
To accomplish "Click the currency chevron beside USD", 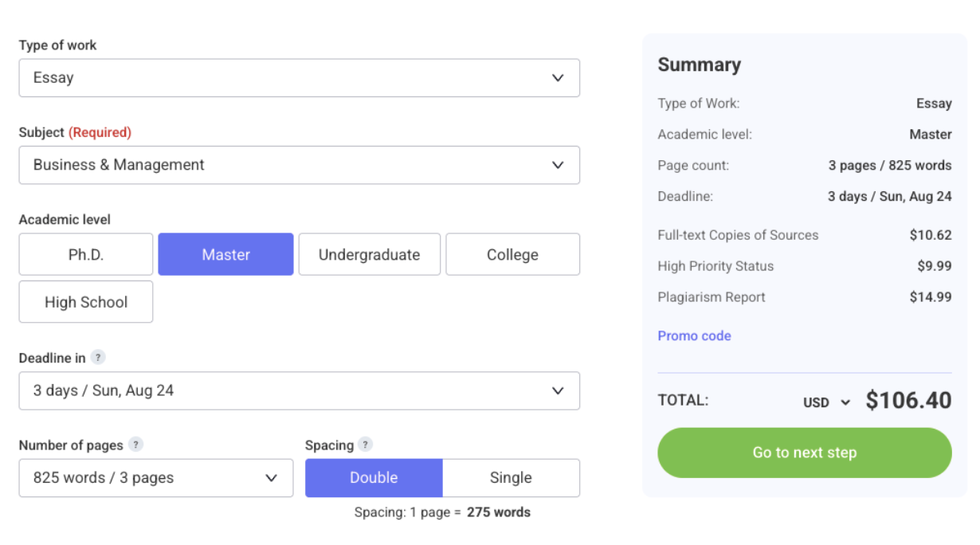I will click(x=846, y=402).
